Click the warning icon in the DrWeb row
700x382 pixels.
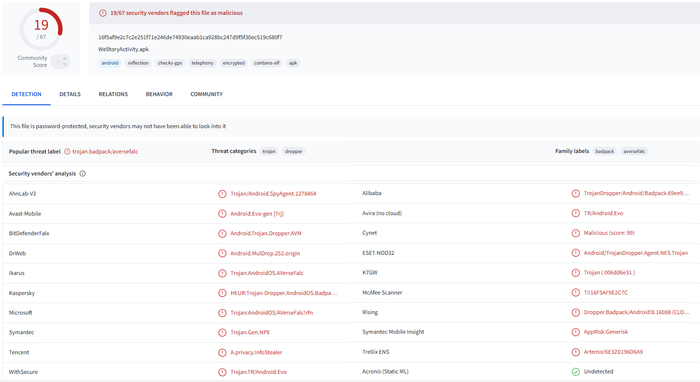[x=222, y=253]
